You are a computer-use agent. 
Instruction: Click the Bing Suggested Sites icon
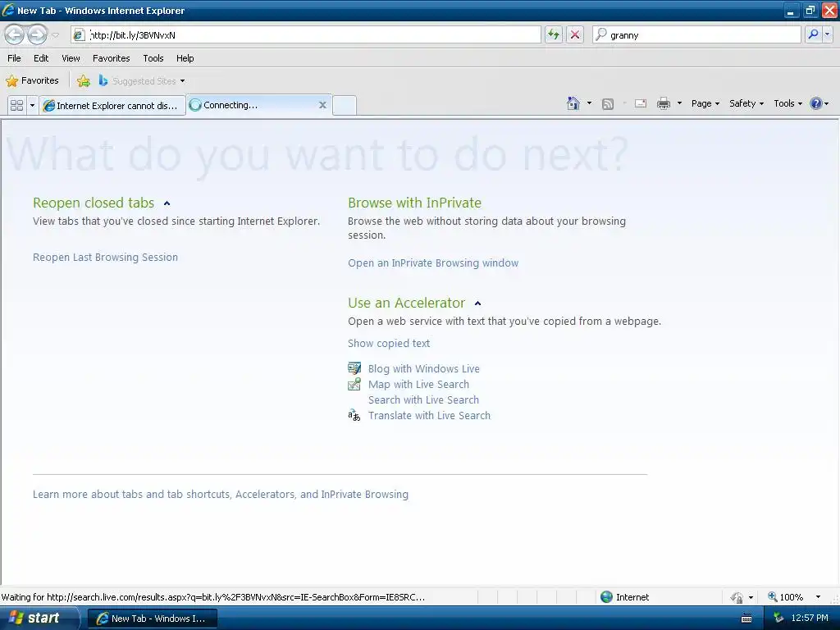click(x=103, y=80)
